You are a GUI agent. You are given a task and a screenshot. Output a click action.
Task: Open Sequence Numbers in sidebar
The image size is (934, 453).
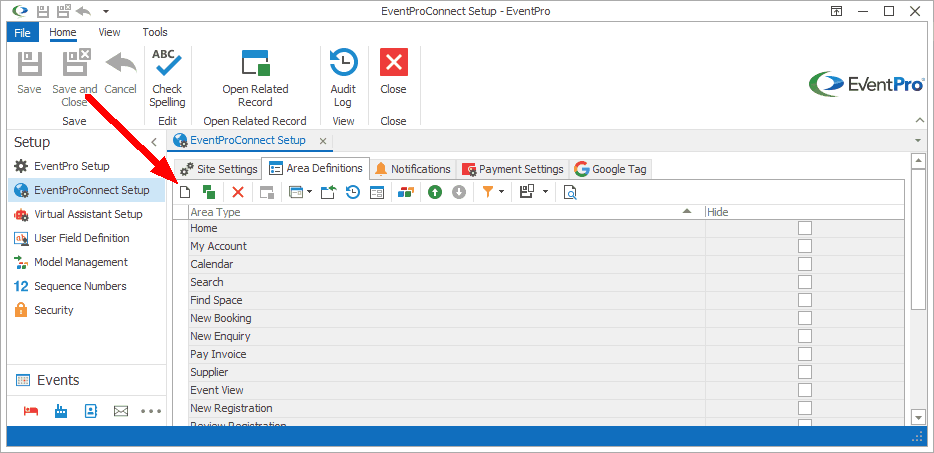(x=86, y=286)
